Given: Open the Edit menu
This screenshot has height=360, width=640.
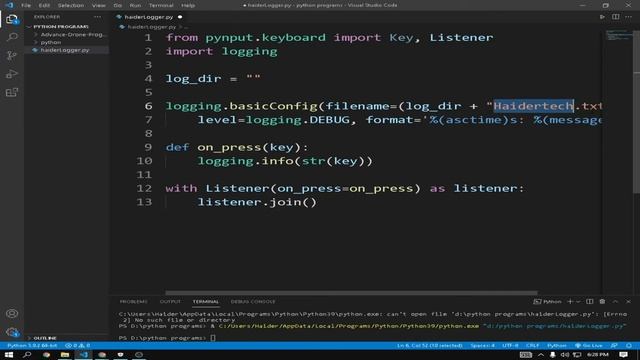Looking at the screenshot, I should coord(44,5).
